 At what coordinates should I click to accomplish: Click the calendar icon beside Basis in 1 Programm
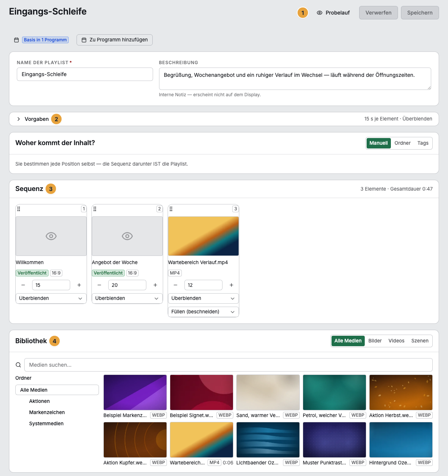pos(16,40)
